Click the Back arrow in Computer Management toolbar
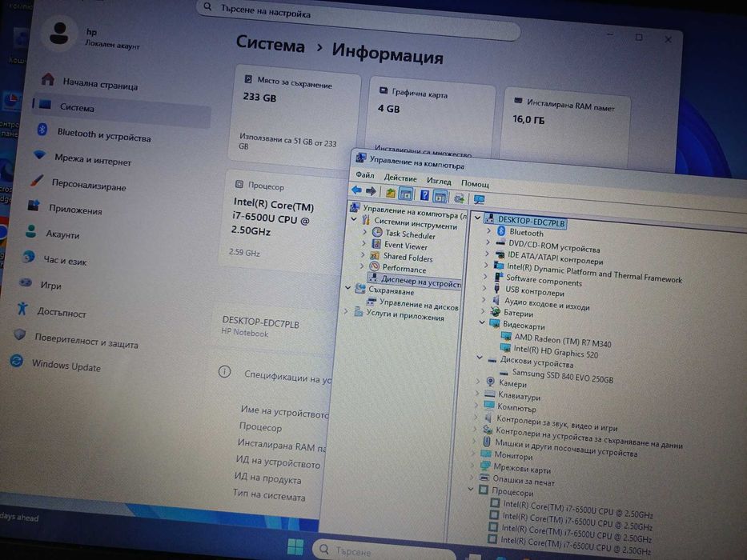This screenshot has width=747, height=560. (x=356, y=190)
